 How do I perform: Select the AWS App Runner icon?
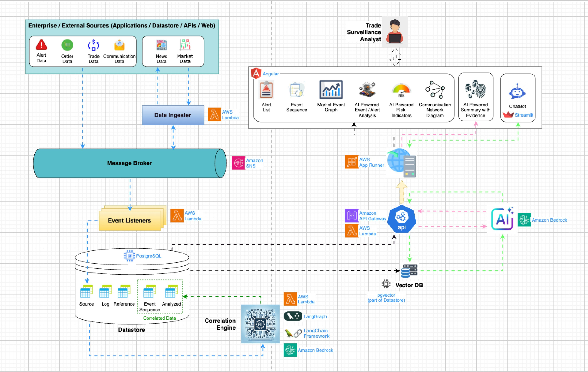pyautogui.click(x=351, y=162)
